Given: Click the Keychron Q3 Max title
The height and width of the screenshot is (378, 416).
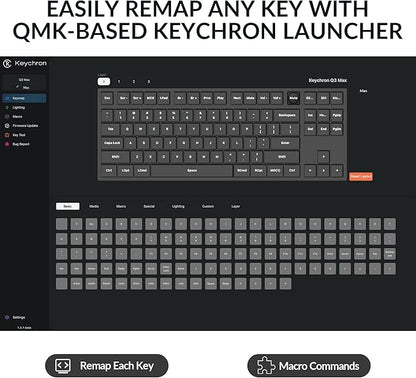Looking at the screenshot, I should pyautogui.click(x=327, y=80).
